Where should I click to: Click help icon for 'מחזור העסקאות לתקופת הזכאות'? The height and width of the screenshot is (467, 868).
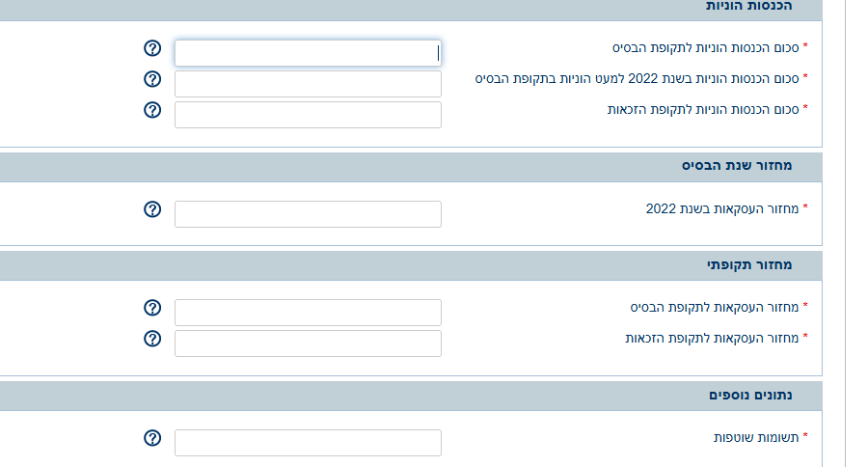point(151,339)
